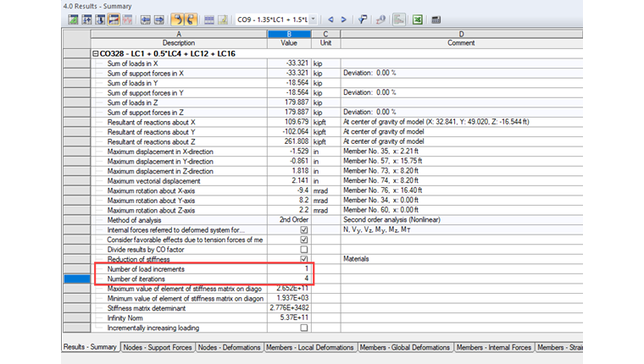Select the Stiffness matrix determinant value
Image resolution: width=644 pixels, height=364 pixels.
point(289,308)
